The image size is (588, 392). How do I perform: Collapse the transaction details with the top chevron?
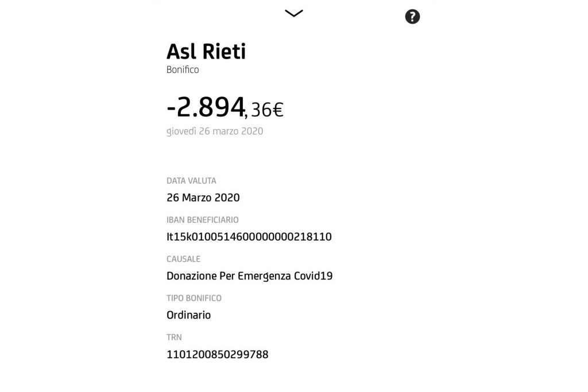(x=293, y=14)
